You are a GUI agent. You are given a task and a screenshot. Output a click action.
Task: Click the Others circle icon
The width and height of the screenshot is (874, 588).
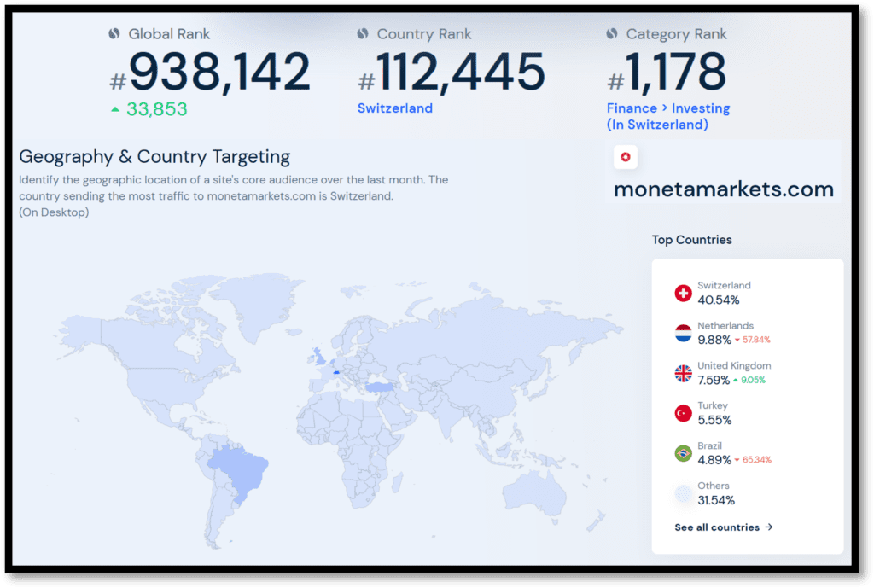683,494
